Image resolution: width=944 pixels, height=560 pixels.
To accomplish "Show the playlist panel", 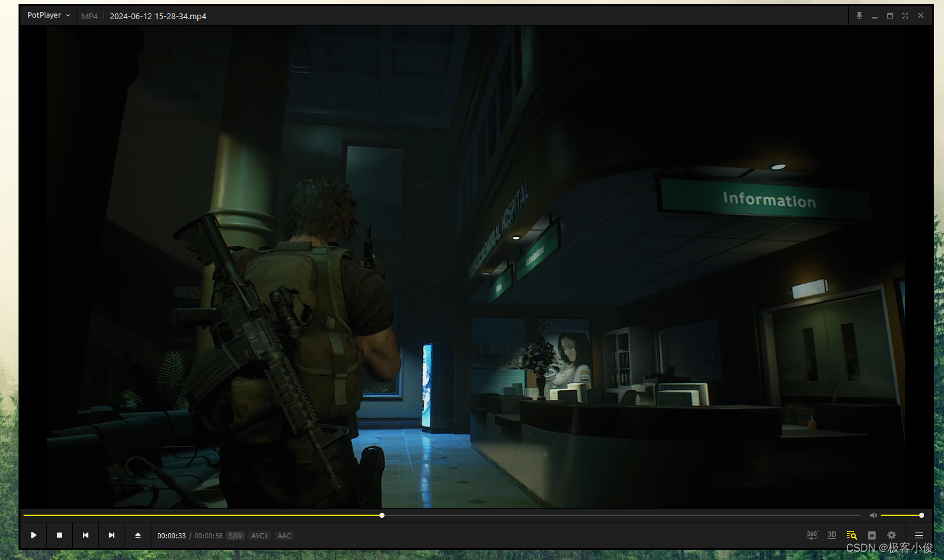I will pyautogui.click(x=872, y=535).
